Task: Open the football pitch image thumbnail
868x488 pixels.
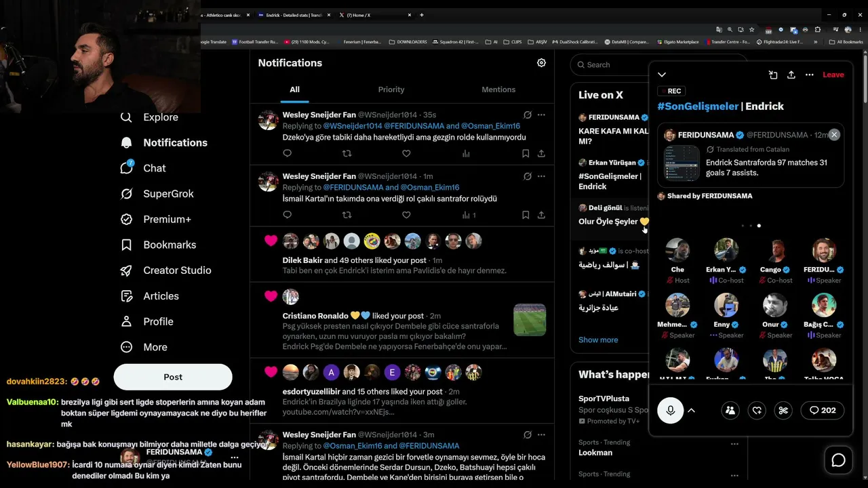Action: point(530,320)
